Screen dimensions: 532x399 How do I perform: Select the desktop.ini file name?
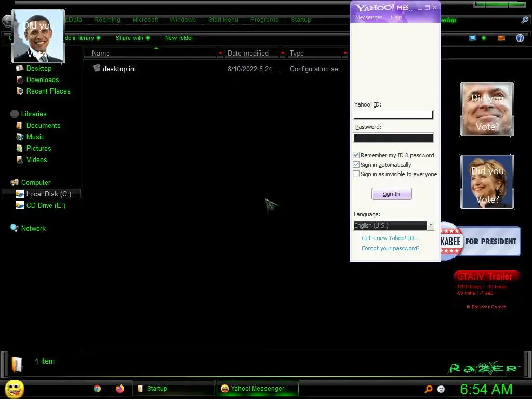[119, 69]
